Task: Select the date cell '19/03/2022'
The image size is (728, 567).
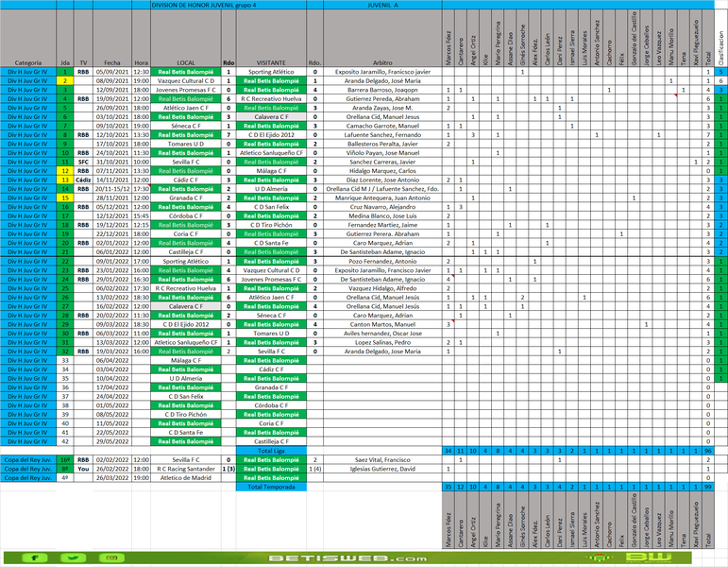Action: pos(112,352)
